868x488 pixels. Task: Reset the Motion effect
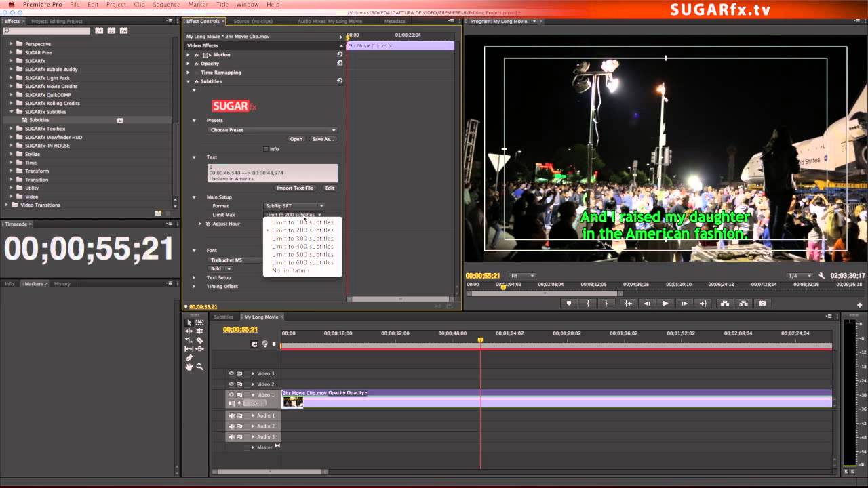(x=340, y=54)
